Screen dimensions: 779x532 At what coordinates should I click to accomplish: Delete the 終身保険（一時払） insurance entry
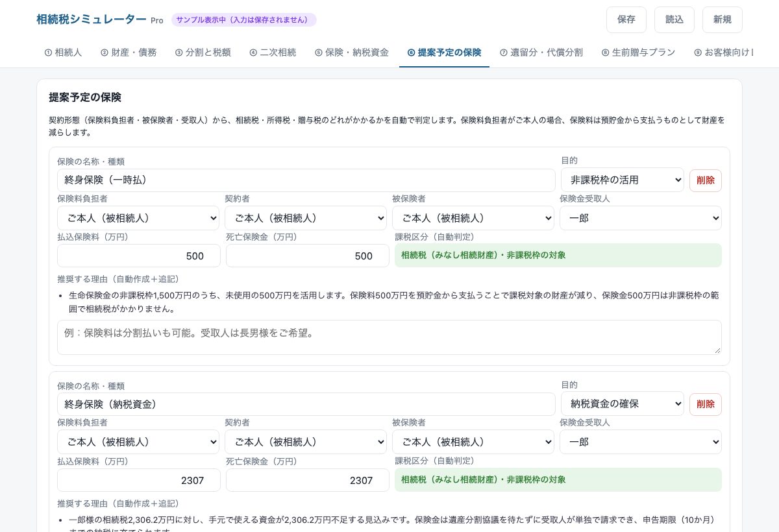706,180
